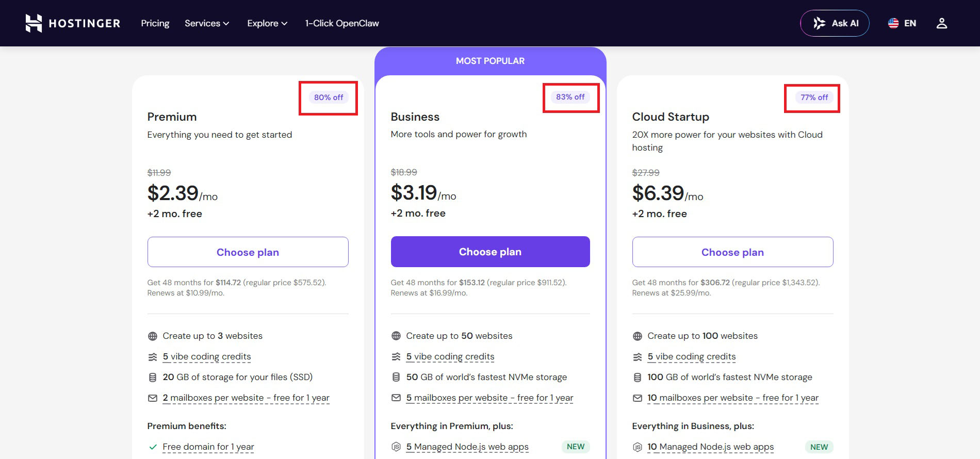Click the 83% off badge on Business
The image size is (980, 459).
click(570, 97)
